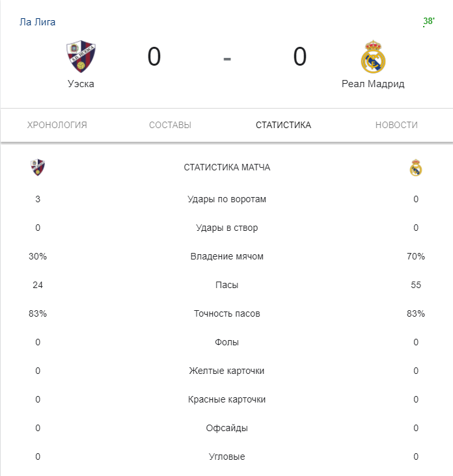Screen dimensions: 453x476
Task: Click the Угловые row label
Action: 226,456
